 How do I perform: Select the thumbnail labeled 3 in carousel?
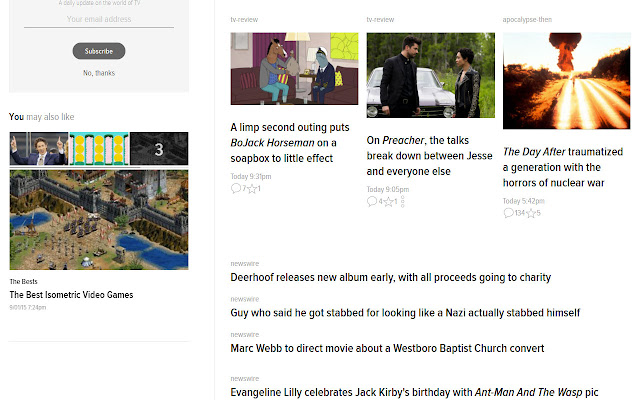(159, 149)
